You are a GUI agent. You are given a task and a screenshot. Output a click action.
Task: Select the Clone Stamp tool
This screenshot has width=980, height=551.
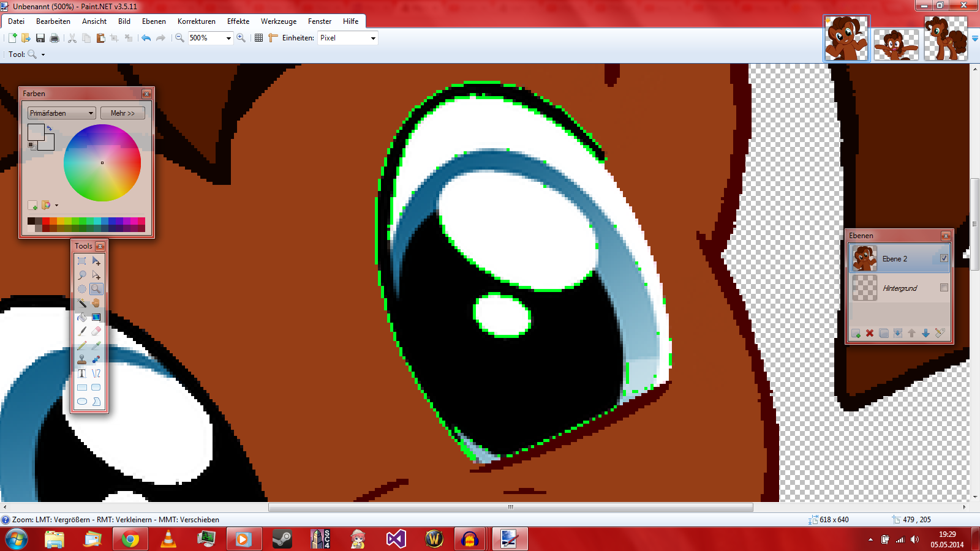click(82, 359)
